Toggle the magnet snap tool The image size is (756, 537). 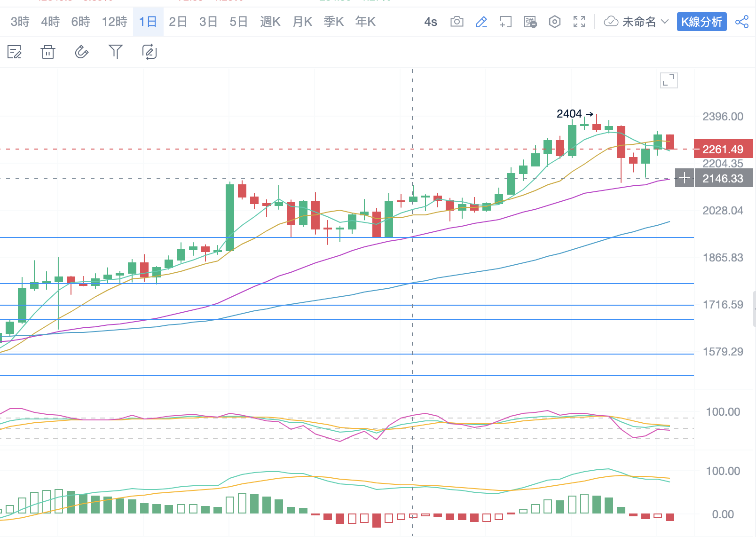click(x=82, y=52)
